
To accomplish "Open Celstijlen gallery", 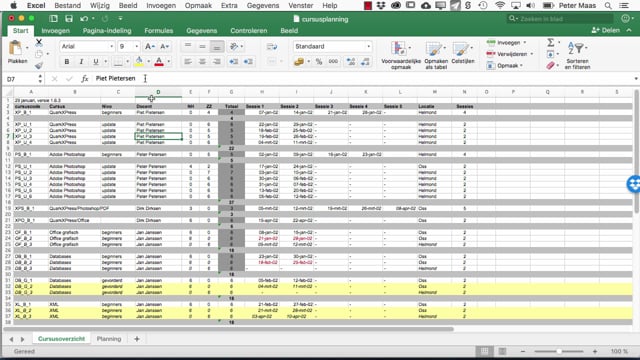I will pos(463,53).
